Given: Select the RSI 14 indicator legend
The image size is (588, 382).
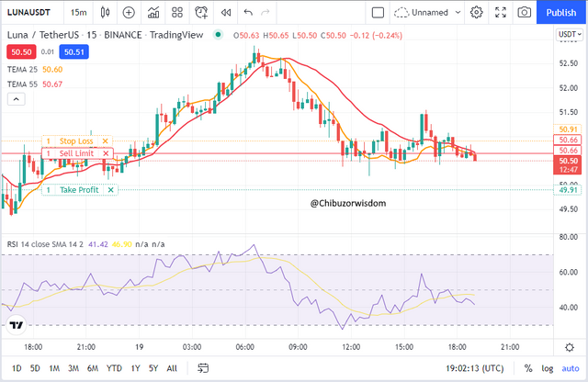Looking at the screenshot, I should pos(45,244).
